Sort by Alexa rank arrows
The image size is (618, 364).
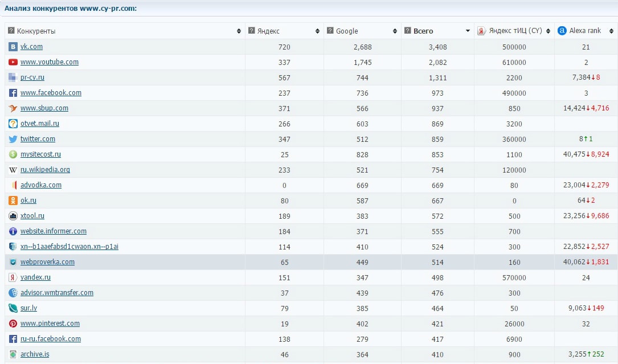[611, 31]
